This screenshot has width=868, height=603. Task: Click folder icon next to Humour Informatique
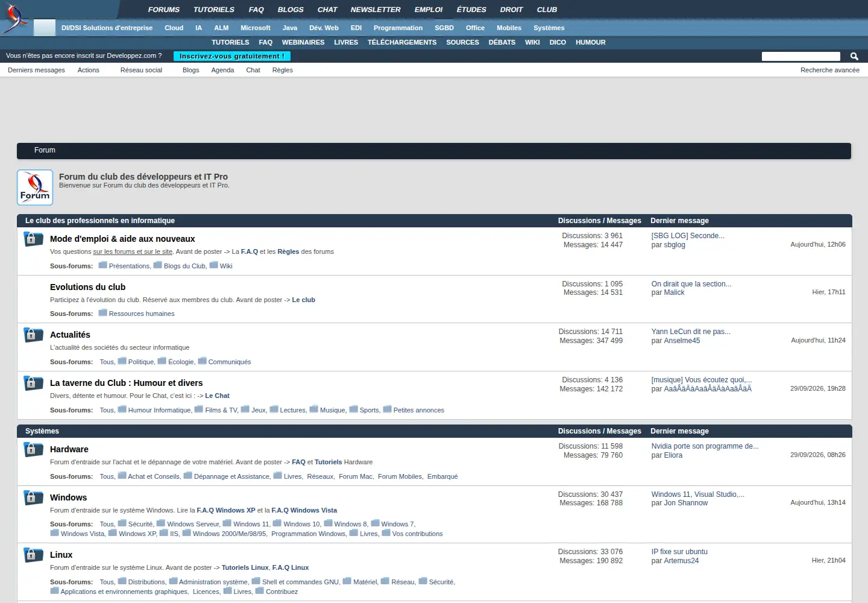click(122, 409)
